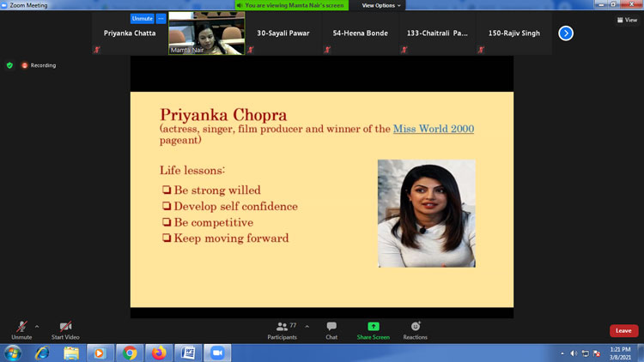This screenshot has height=362, width=644.
Task: Open Google Chrome from taskbar
Action: 130,353
